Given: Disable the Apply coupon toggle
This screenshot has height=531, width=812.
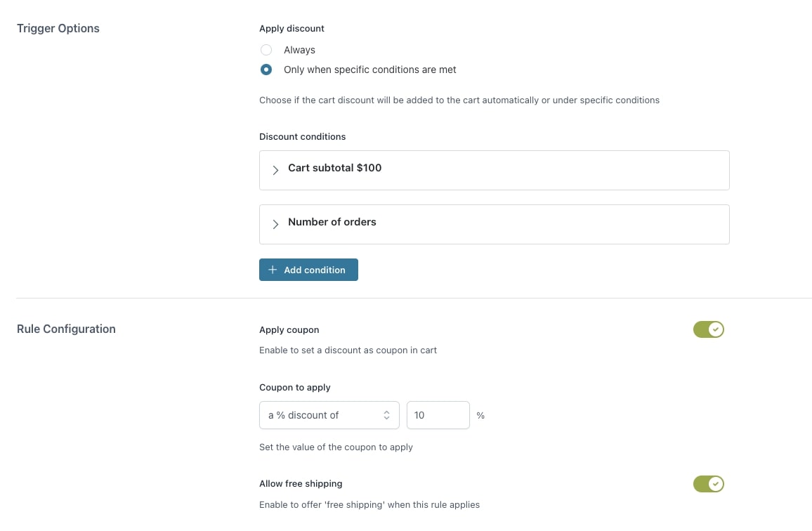Looking at the screenshot, I should [708, 329].
